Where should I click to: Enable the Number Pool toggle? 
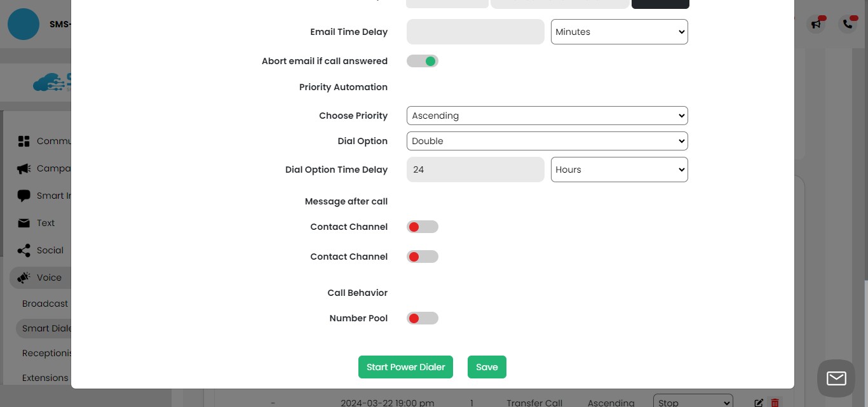(423, 318)
